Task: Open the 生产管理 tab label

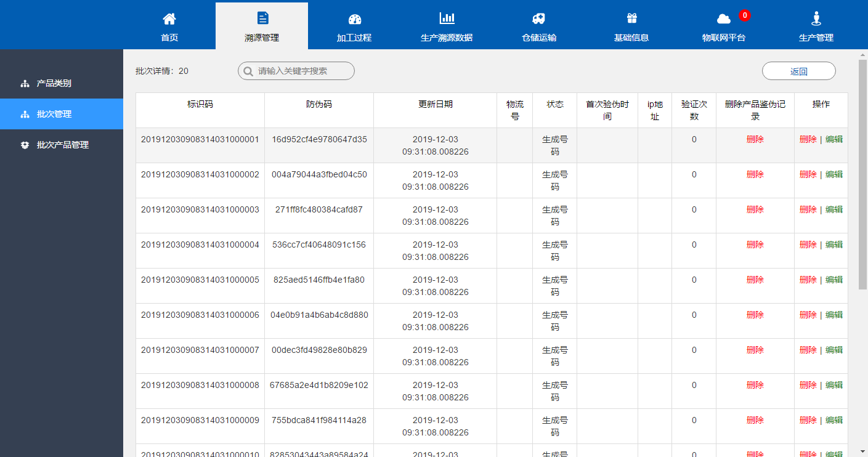Action: coord(816,38)
